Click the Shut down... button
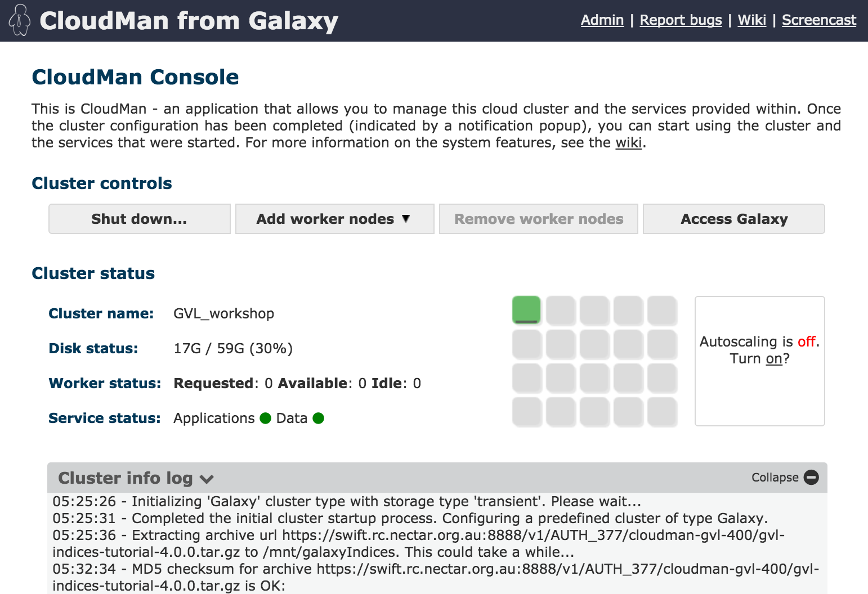Screen dimensions: 868x594 coord(140,219)
